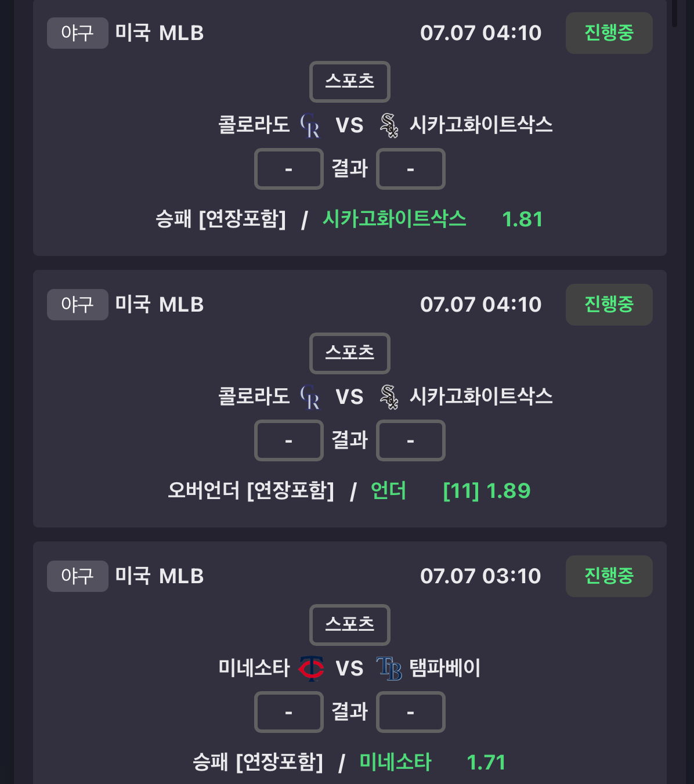Click 콜로라도 result score box in first card
The width and height of the screenshot is (694, 784).
[289, 169]
